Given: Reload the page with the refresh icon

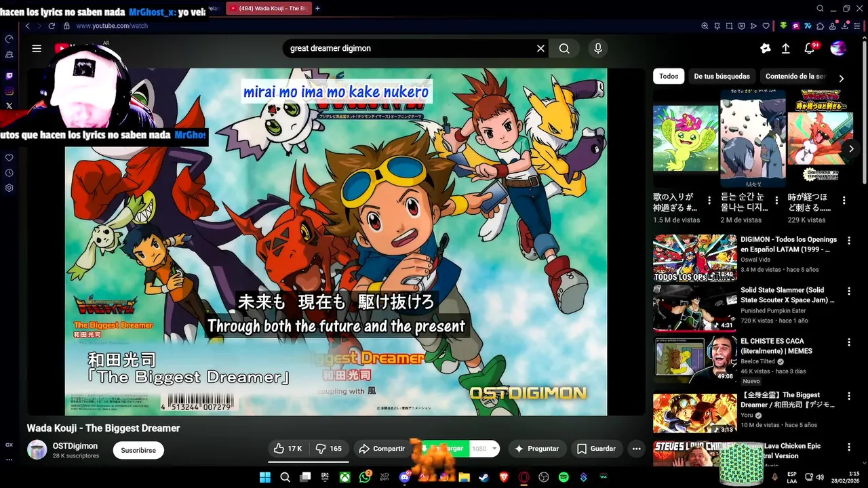Looking at the screenshot, I should coord(52,26).
